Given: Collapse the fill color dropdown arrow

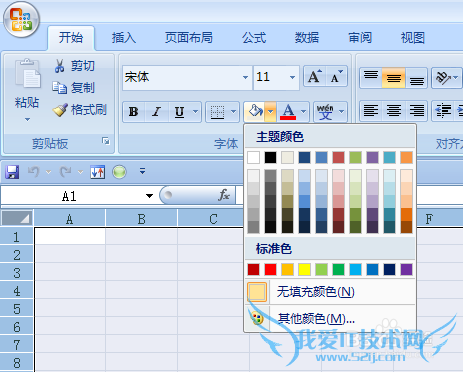Looking at the screenshot, I should (x=270, y=112).
